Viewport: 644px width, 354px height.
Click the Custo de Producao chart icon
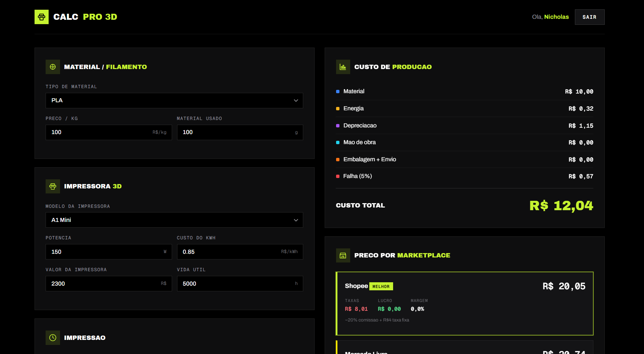pos(343,67)
